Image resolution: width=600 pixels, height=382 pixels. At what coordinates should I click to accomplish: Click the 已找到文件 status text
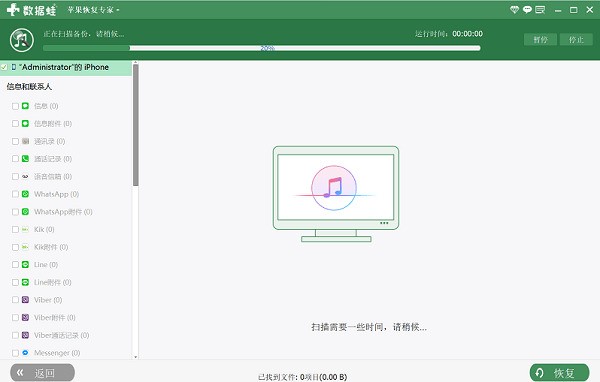coord(302,377)
